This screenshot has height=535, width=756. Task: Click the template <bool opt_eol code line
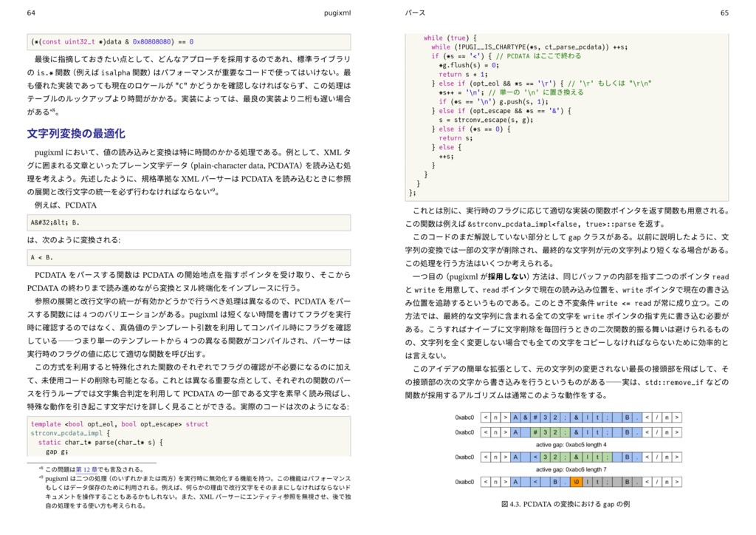click(119, 424)
